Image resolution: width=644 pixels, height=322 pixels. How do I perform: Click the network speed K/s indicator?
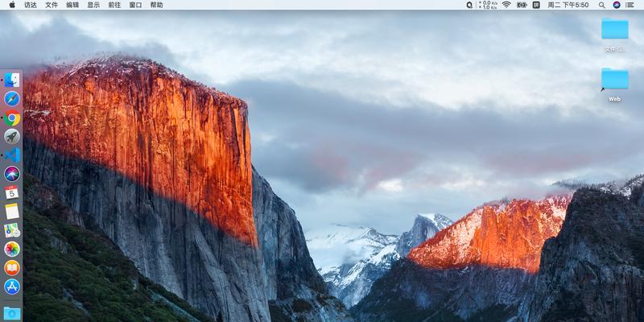click(x=488, y=5)
